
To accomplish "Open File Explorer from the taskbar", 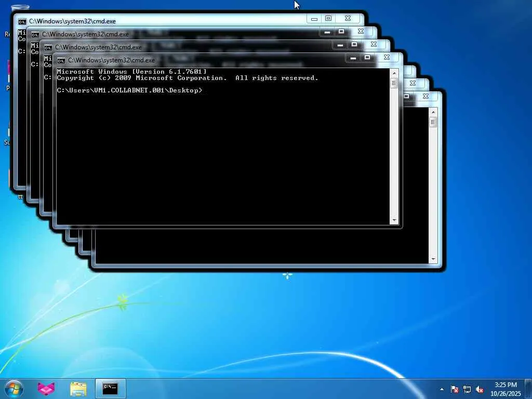I will coord(78,389).
